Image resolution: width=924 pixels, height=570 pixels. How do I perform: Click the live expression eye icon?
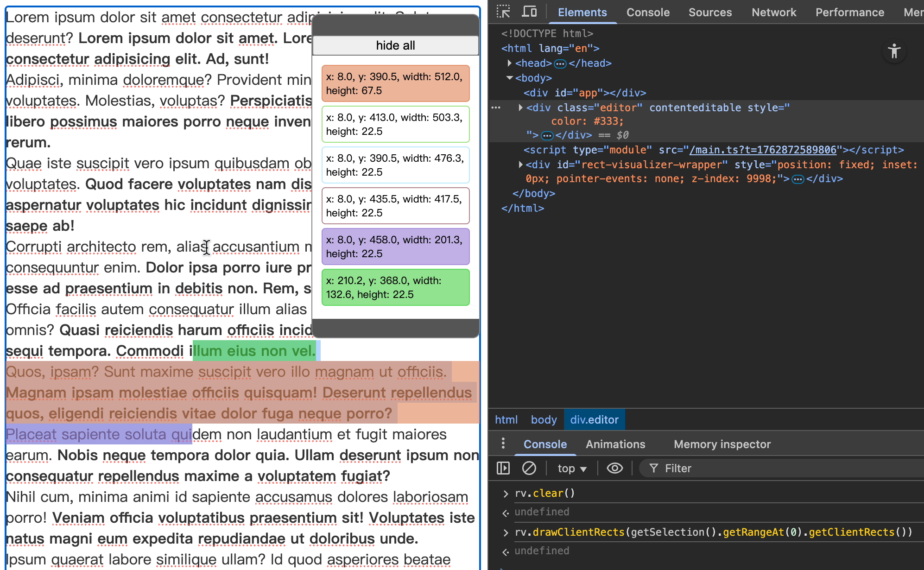click(x=614, y=468)
